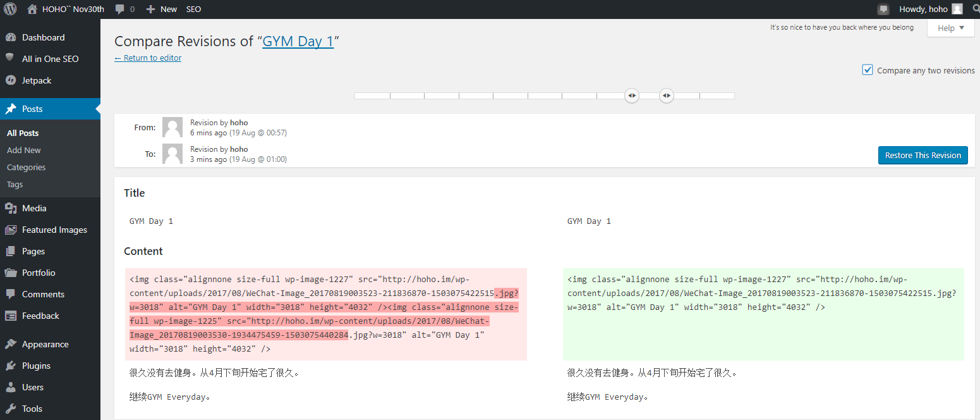Click the Media sidebar icon
The image size is (980, 420).
click(10, 208)
